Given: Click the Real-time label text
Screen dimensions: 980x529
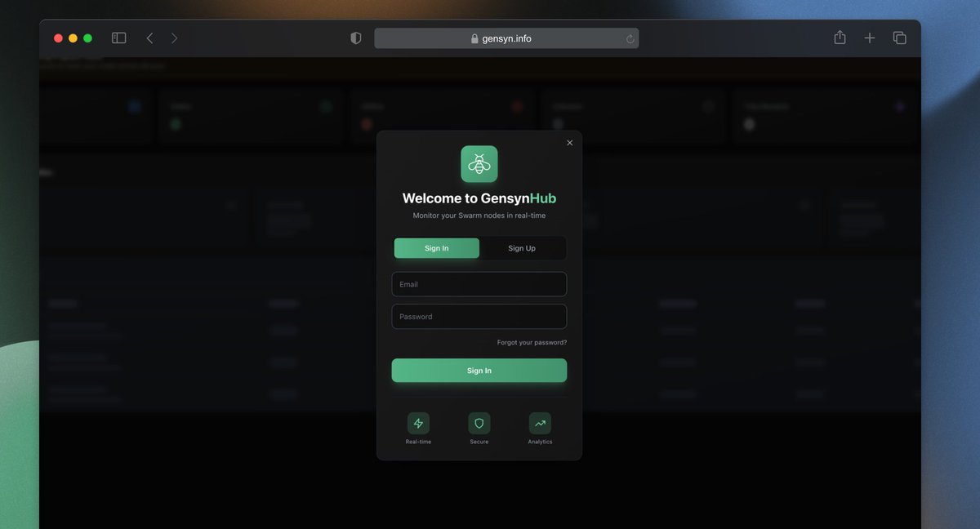Looking at the screenshot, I should pos(419,442).
